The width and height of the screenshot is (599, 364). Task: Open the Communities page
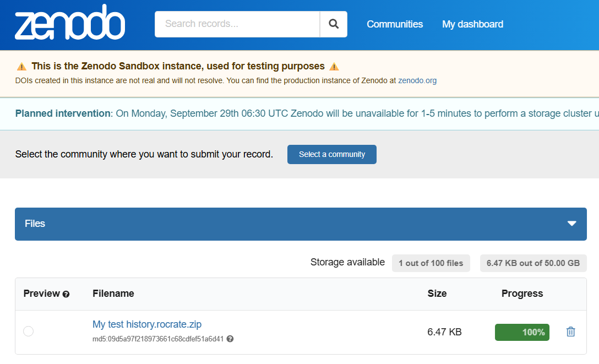point(395,24)
